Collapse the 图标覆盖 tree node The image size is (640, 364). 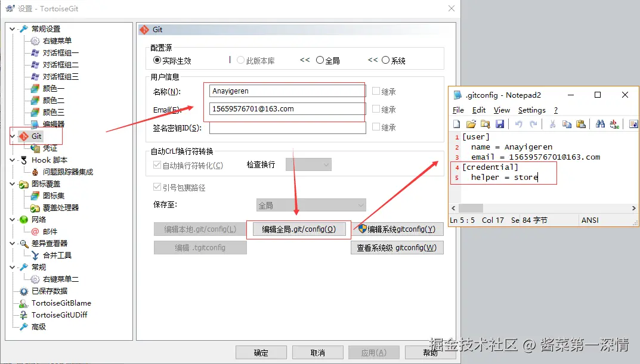(13, 184)
